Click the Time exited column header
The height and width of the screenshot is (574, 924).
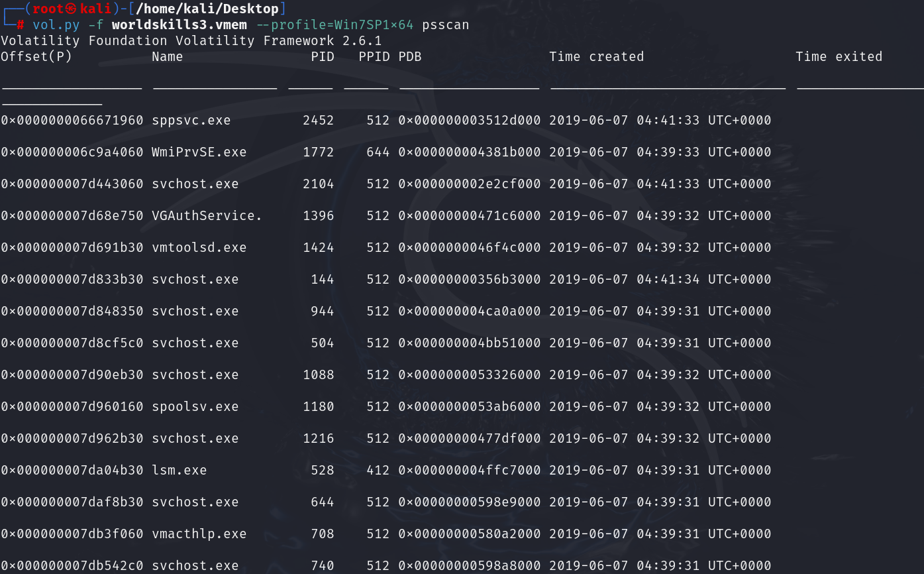click(839, 56)
